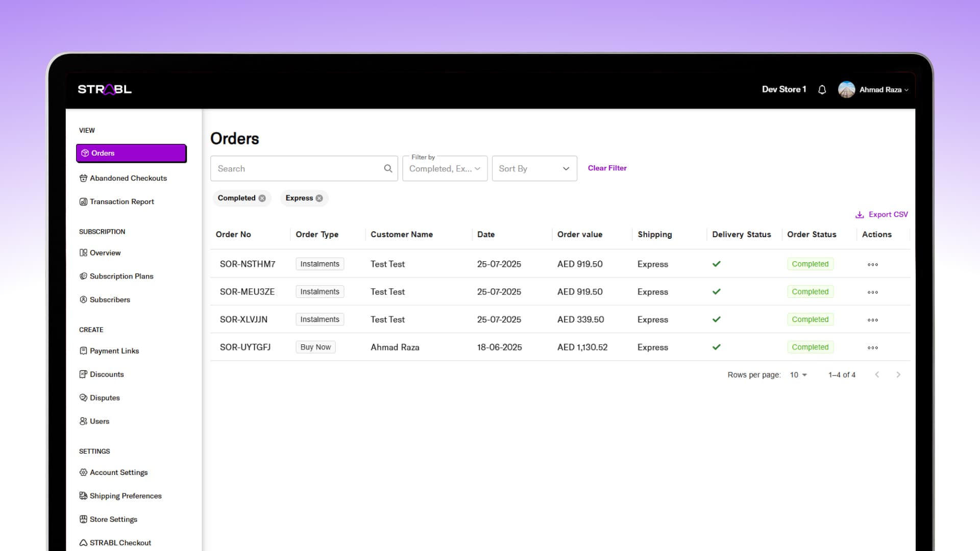Open the Filter by dropdown
Image resolution: width=980 pixels, height=551 pixels.
point(445,169)
